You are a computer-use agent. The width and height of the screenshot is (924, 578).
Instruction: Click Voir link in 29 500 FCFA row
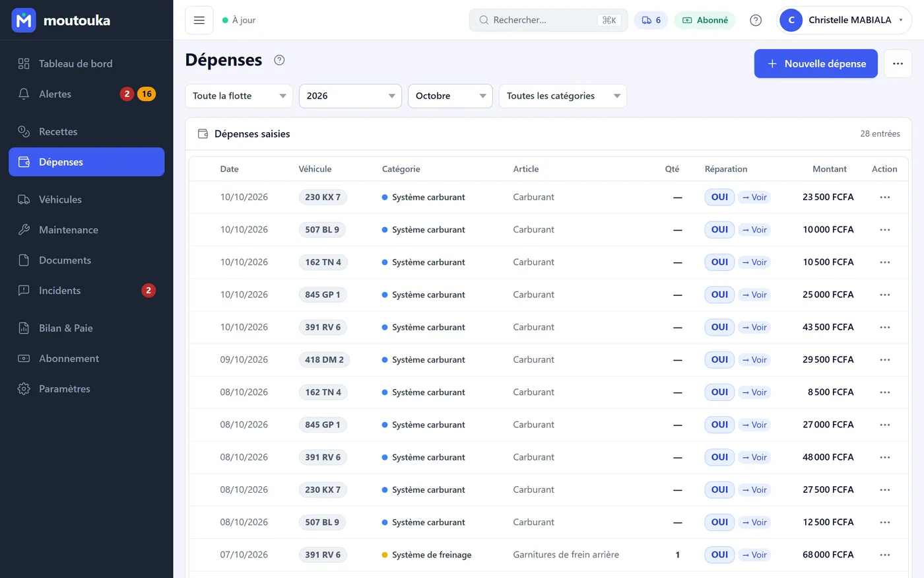tap(754, 359)
